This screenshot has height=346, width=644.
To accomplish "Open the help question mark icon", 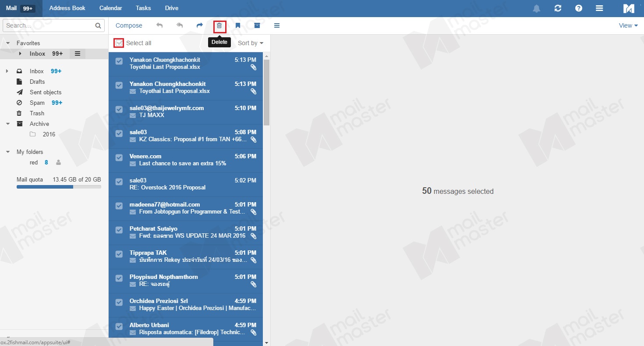I will (579, 8).
